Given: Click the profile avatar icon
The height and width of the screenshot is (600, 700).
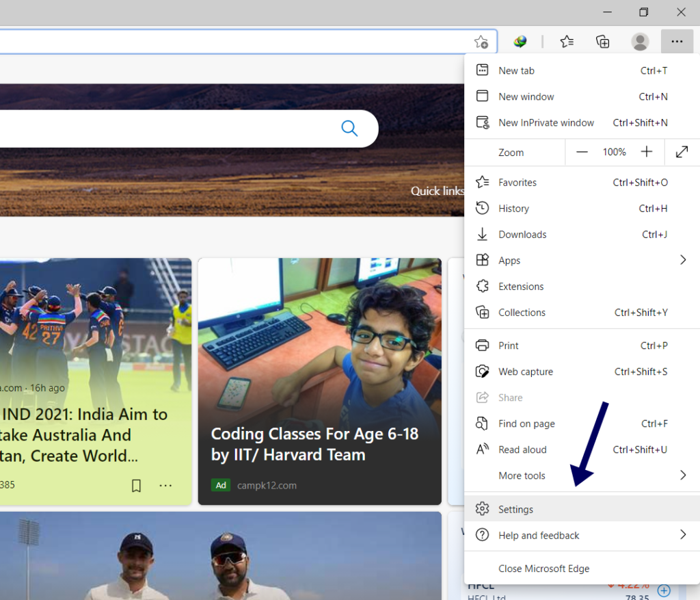Looking at the screenshot, I should [640, 42].
